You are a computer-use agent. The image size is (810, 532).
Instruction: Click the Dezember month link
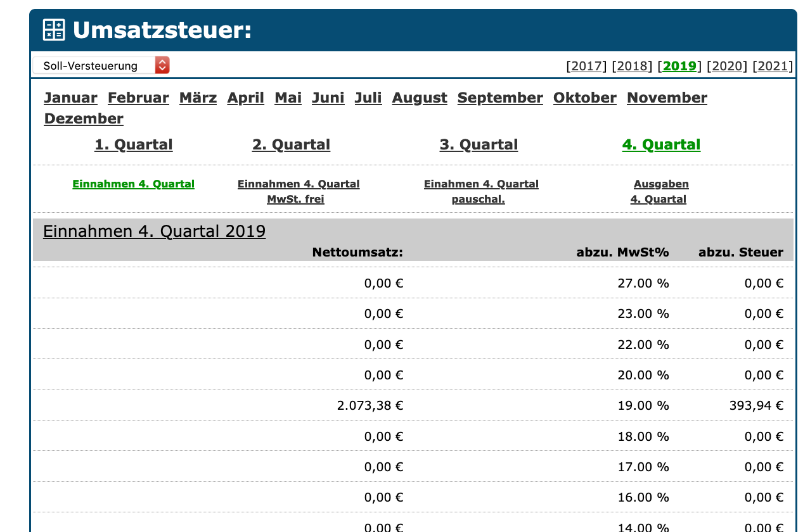pos(84,118)
